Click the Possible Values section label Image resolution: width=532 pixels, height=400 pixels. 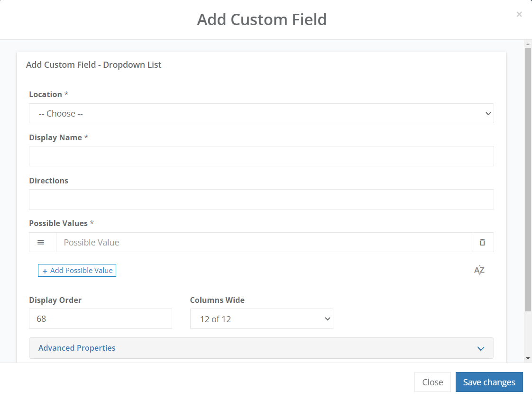click(57, 223)
